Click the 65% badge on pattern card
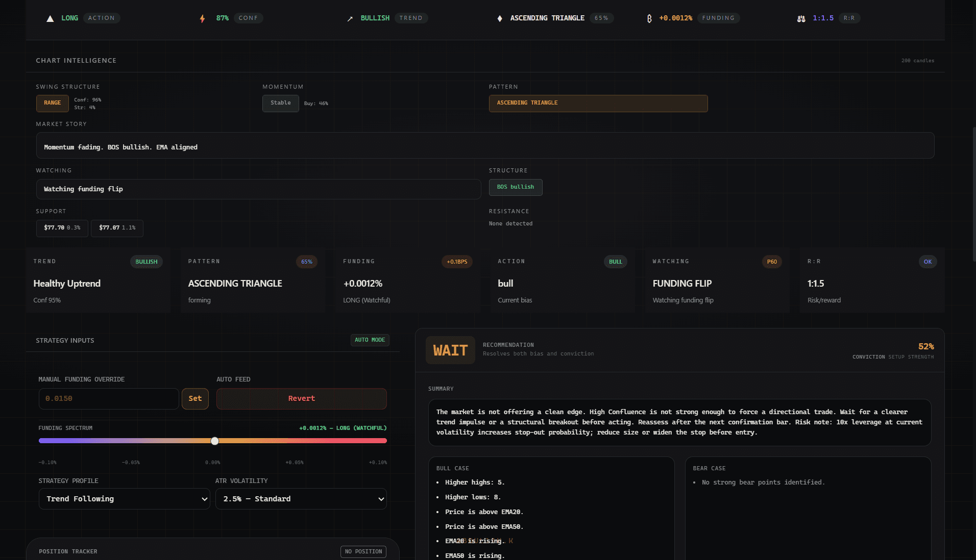 pyautogui.click(x=307, y=262)
